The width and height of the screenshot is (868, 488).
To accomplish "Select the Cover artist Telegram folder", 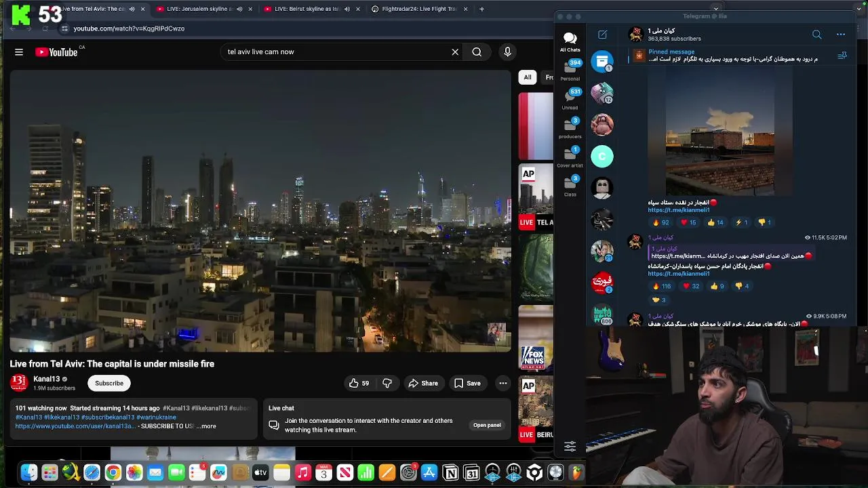I will tap(570, 157).
